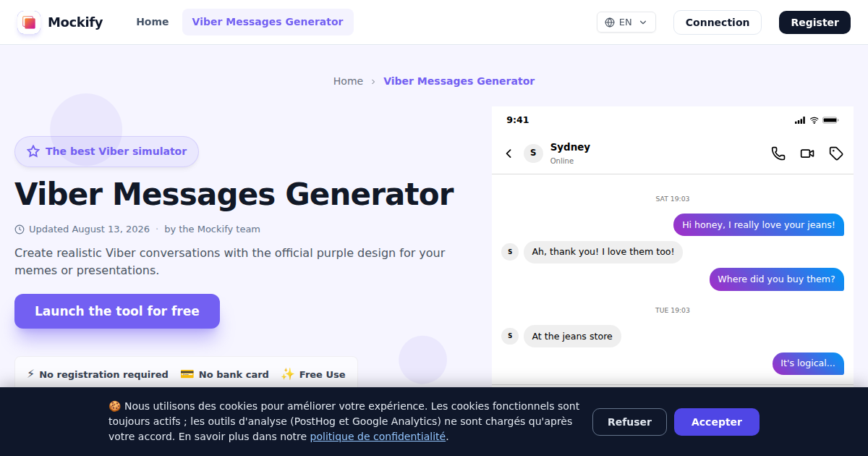The width and height of the screenshot is (868, 456).
Task: Click the 9:41 time in status bar
Action: coord(518,120)
